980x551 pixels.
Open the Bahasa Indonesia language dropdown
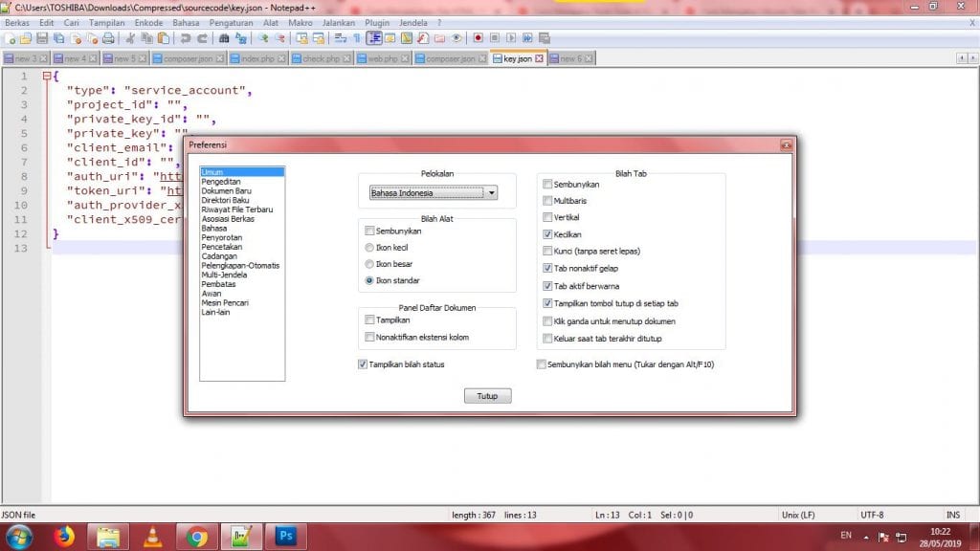[x=434, y=193]
